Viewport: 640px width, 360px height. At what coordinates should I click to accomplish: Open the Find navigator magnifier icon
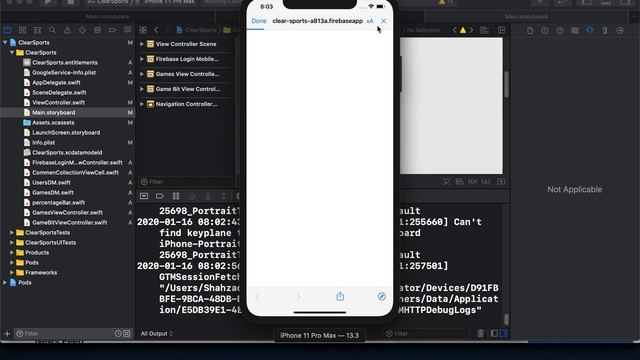tap(52, 30)
